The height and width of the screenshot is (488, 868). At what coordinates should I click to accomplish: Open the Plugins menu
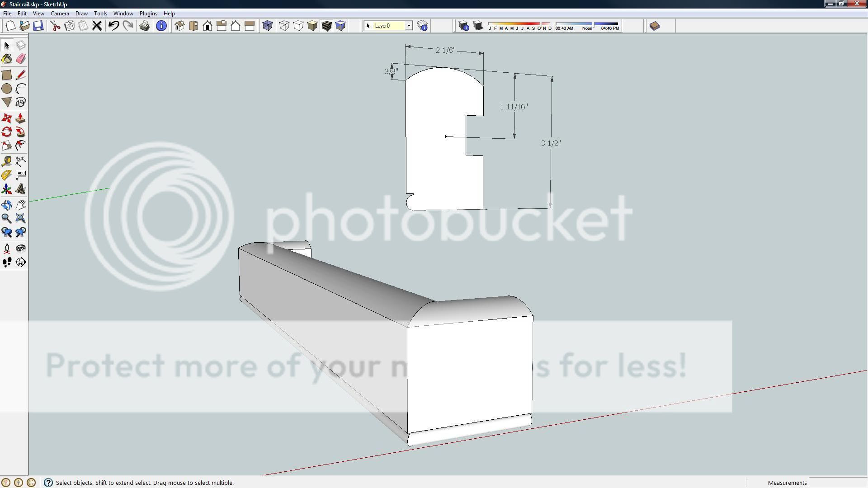click(148, 14)
